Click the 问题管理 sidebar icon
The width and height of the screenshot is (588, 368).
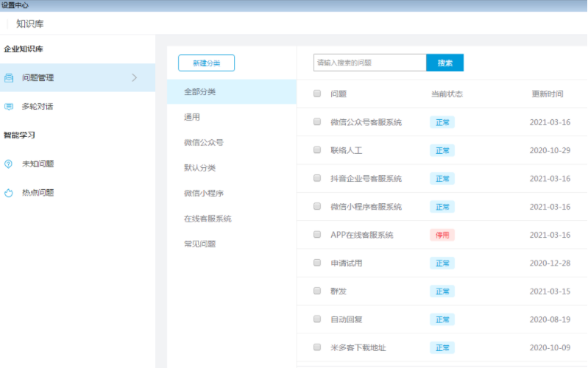point(9,77)
